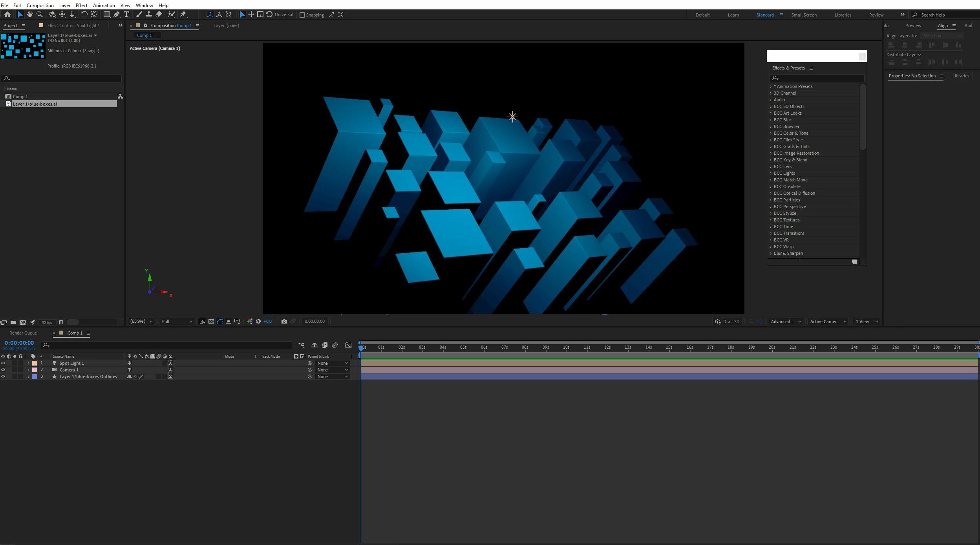Click the Home icon

(7, 15)
